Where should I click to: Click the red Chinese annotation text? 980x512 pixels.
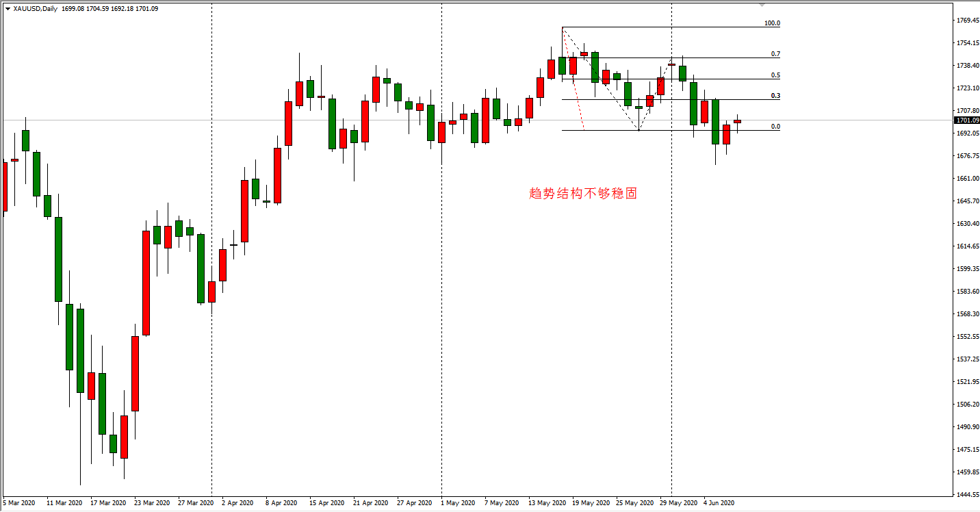click(583, 194)
